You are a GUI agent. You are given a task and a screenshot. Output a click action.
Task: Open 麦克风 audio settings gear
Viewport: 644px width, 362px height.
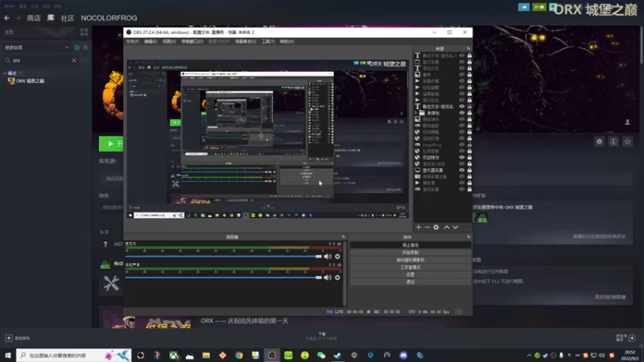337,257
